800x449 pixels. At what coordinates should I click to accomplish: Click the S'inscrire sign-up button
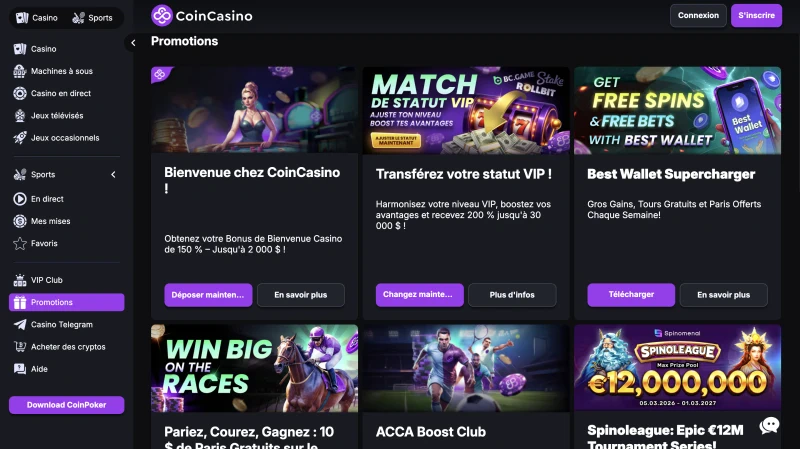pyautogui.click(x=756, y=16)
